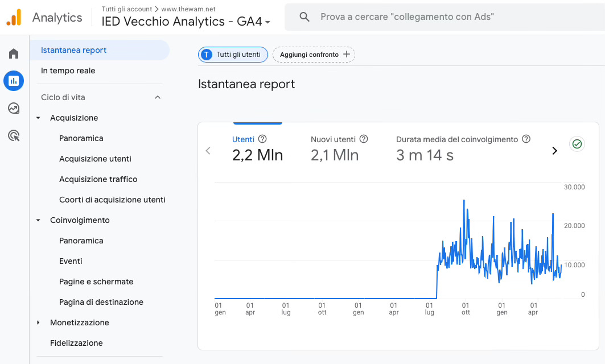Collapse the Ciclo di vita section
Image resolution: width=605 pixels, height=364 pixels.
(158, 97)
